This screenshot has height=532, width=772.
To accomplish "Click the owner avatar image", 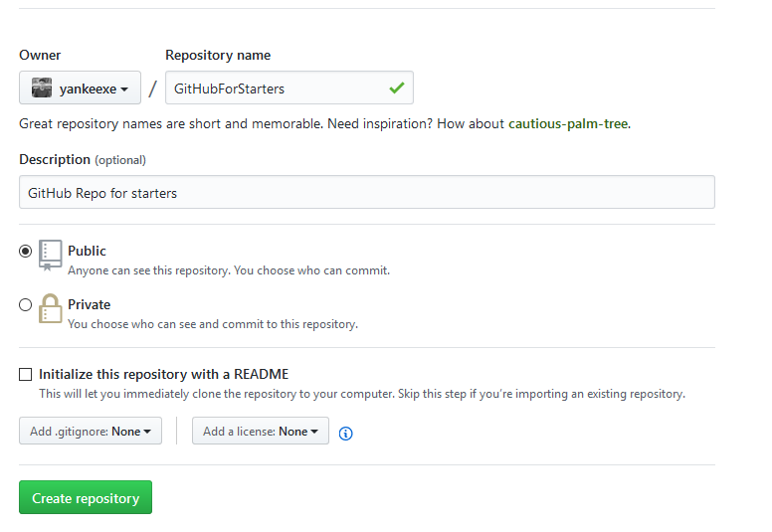I will coord(42,89).
